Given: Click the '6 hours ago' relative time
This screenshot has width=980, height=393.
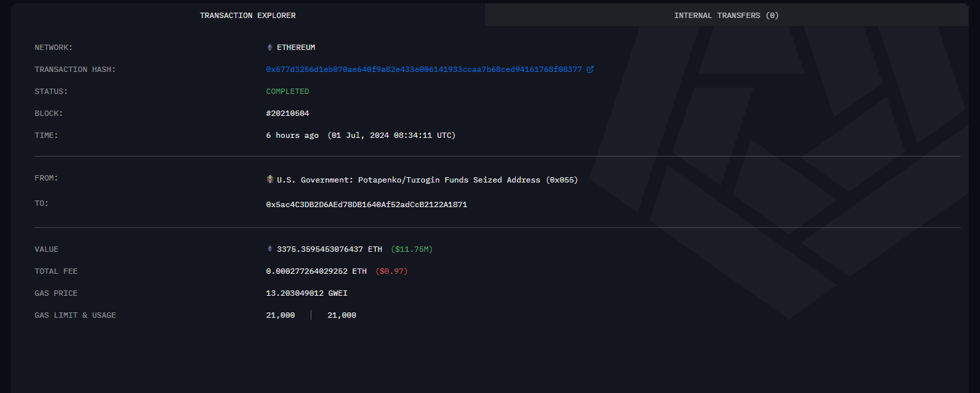Looking at the screenshot, I should pos(292,135).
